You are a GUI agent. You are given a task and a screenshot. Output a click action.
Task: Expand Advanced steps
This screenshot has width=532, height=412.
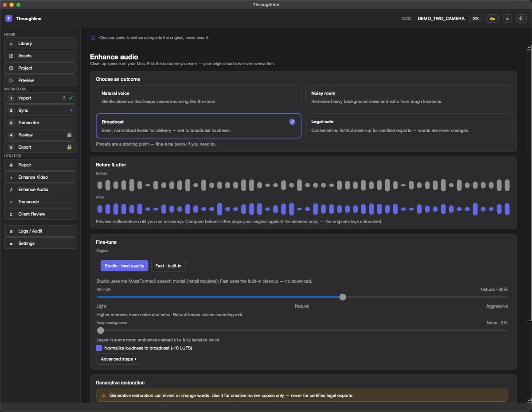click(x=119, y=359)
